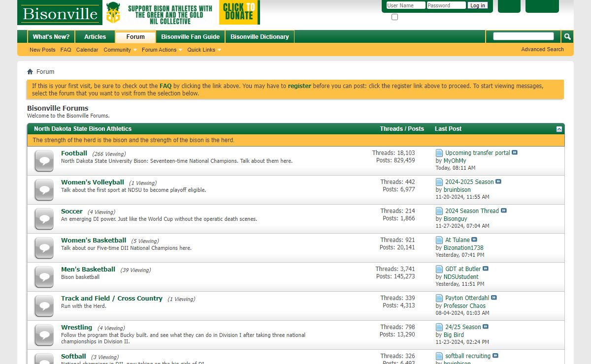Go to last post in 24/25 Season

tap(486, 327)
